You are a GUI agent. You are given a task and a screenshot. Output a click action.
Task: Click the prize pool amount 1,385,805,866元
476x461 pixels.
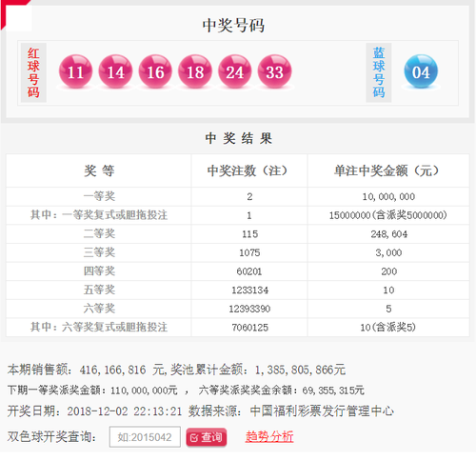[300, 371]
